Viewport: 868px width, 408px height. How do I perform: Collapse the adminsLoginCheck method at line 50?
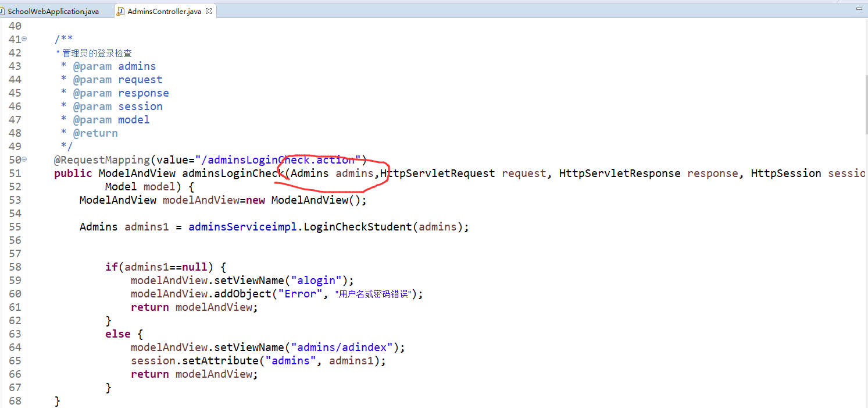point(24,159)
